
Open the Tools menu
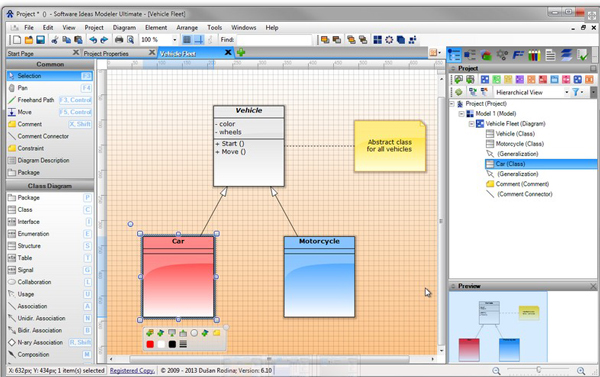point(214,28)
